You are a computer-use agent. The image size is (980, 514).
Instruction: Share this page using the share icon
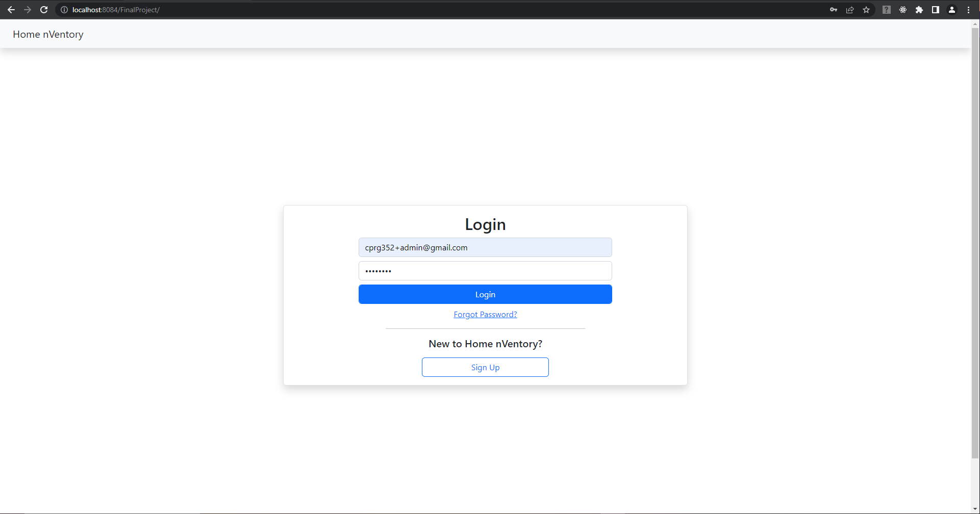850,10
